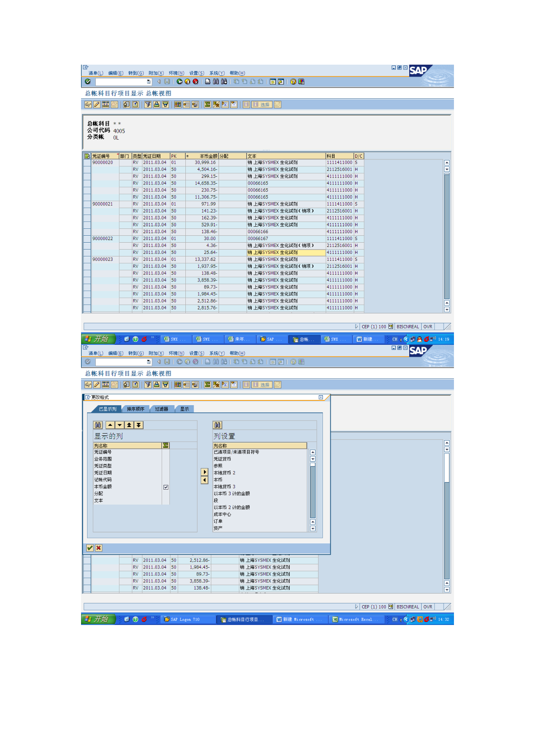This screenshot has height=756, width=535.
Task: Click Change layout grid icon in upper window
Action: tap(178, 104)
